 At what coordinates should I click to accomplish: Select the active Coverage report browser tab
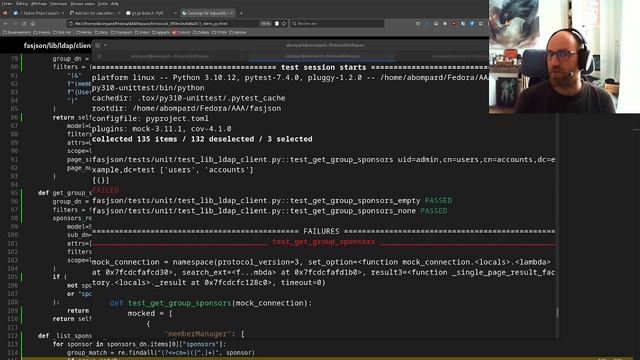coord(207,13)
